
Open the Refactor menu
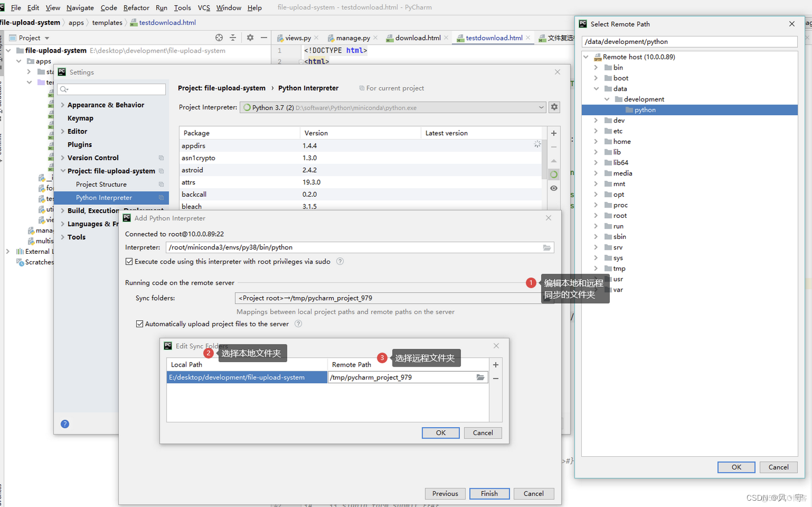(x=136, y=7)
